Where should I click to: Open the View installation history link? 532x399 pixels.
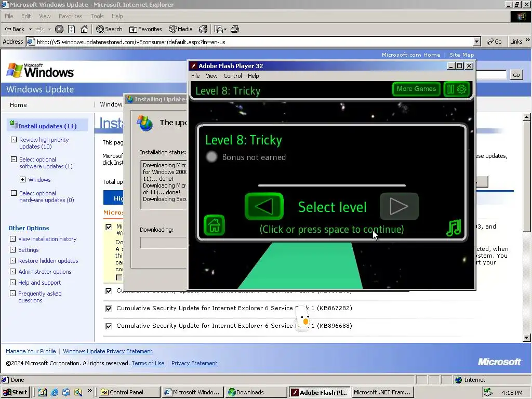47,239
